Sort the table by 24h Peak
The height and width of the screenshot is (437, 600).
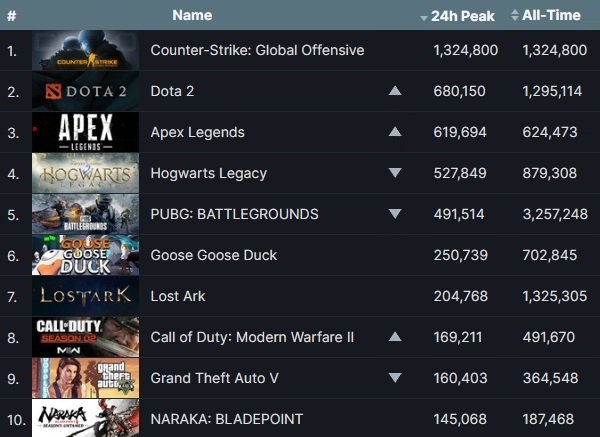click(x=465, y=16)
